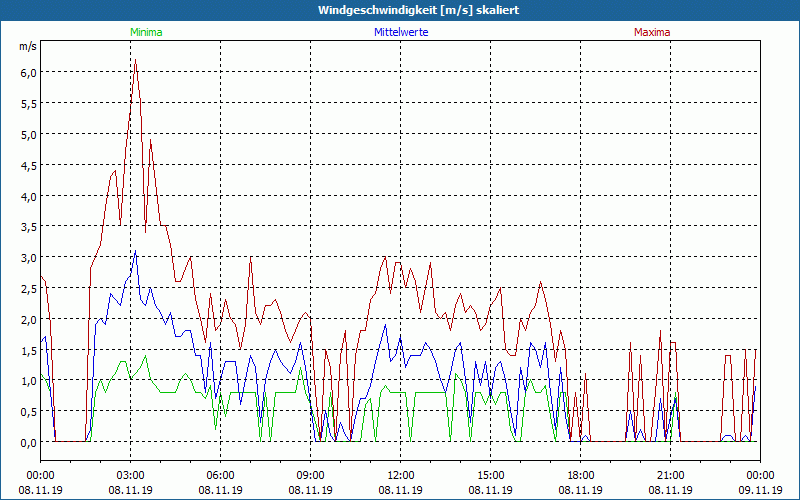This screenshot has width=800, height=500.
Task: Click the 18:00 time axis label
Action: point(581,476)
